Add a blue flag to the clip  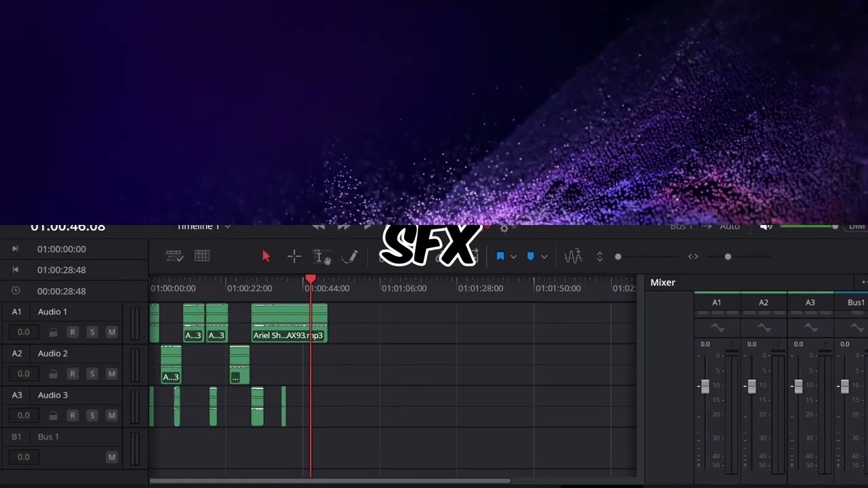point(500,257)
